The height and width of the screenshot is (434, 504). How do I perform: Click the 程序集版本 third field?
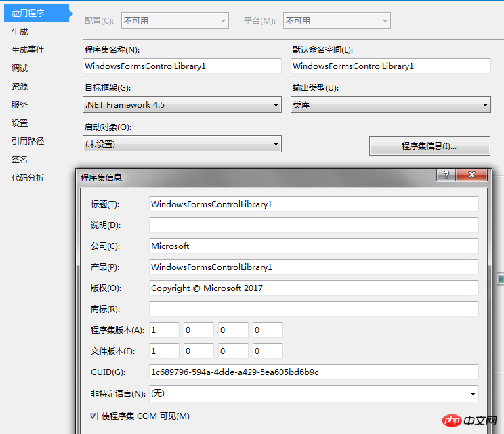233,330
